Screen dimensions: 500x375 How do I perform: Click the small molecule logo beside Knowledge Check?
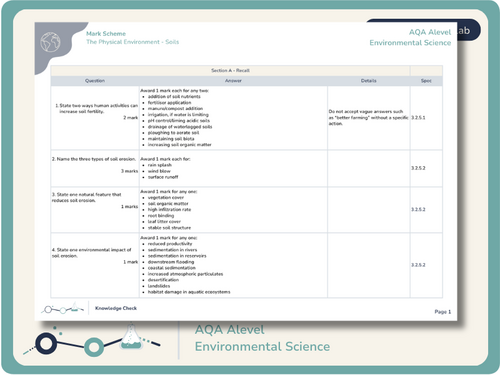point(63,308)
